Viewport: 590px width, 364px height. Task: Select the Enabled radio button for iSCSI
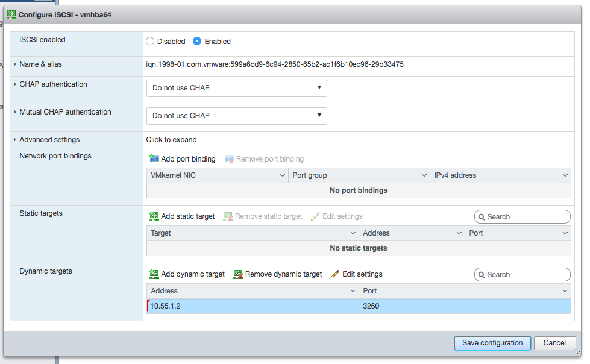(x=197, y=42)
